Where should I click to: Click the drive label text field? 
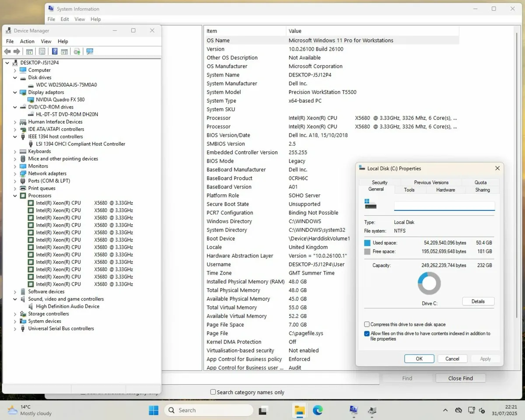point(444,206)
